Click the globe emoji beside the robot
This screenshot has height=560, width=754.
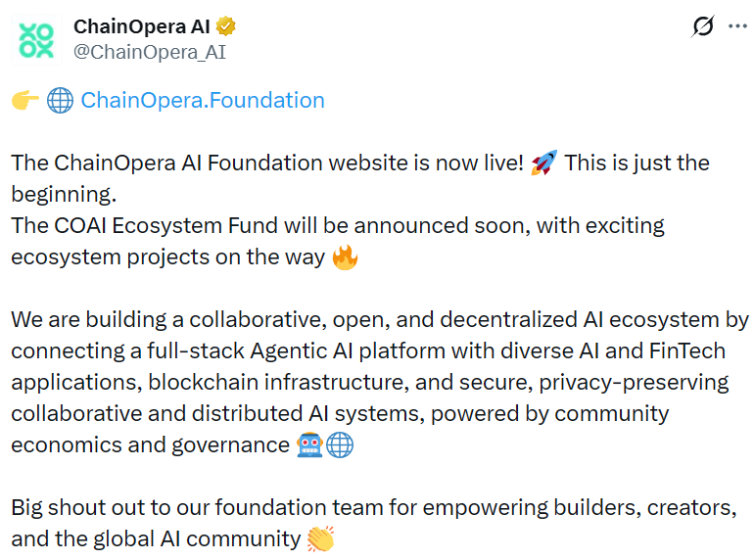pos(340,444)
